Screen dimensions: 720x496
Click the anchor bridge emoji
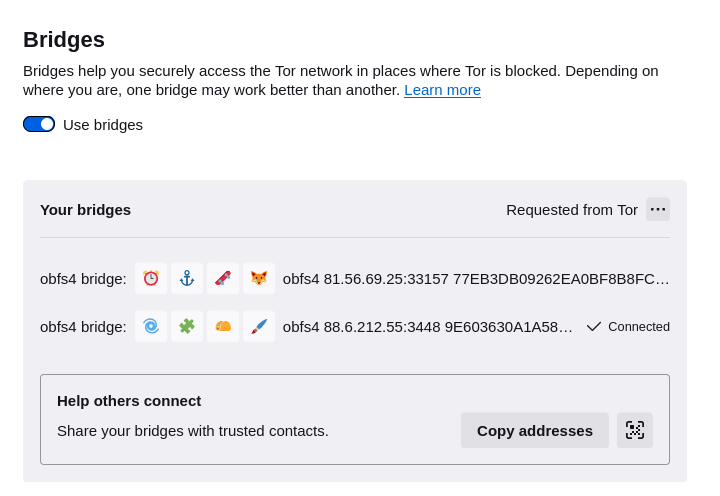(x=187, y=278)
